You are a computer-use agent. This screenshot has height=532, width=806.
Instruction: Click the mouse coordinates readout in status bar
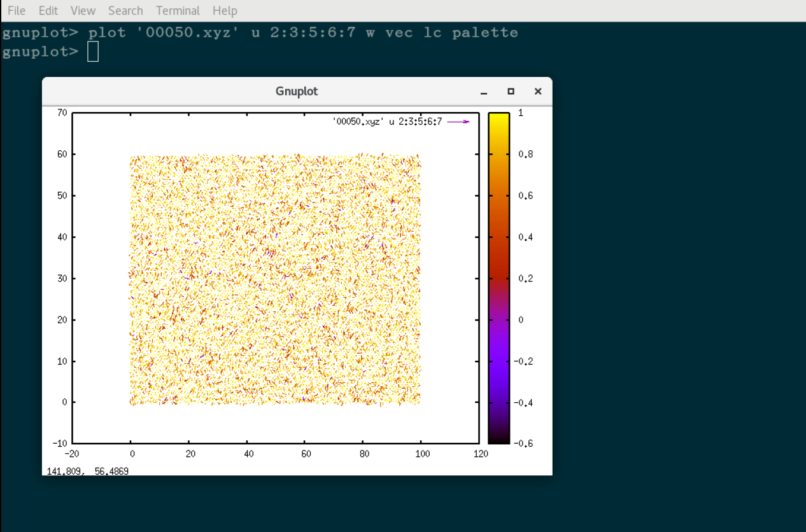88,471
